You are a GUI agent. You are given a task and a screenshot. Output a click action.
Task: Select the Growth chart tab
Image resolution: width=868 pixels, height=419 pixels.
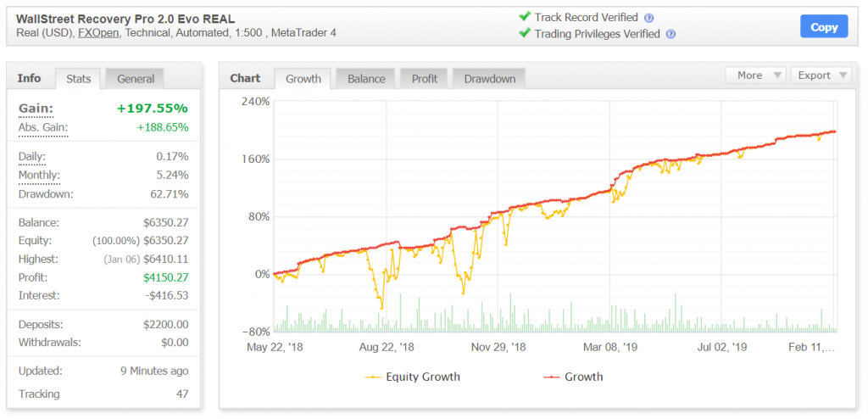(303, 79)
